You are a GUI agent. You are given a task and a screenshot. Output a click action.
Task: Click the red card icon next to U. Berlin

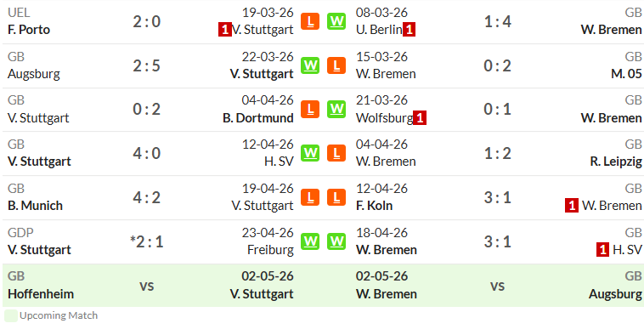(x=409, y=30)
